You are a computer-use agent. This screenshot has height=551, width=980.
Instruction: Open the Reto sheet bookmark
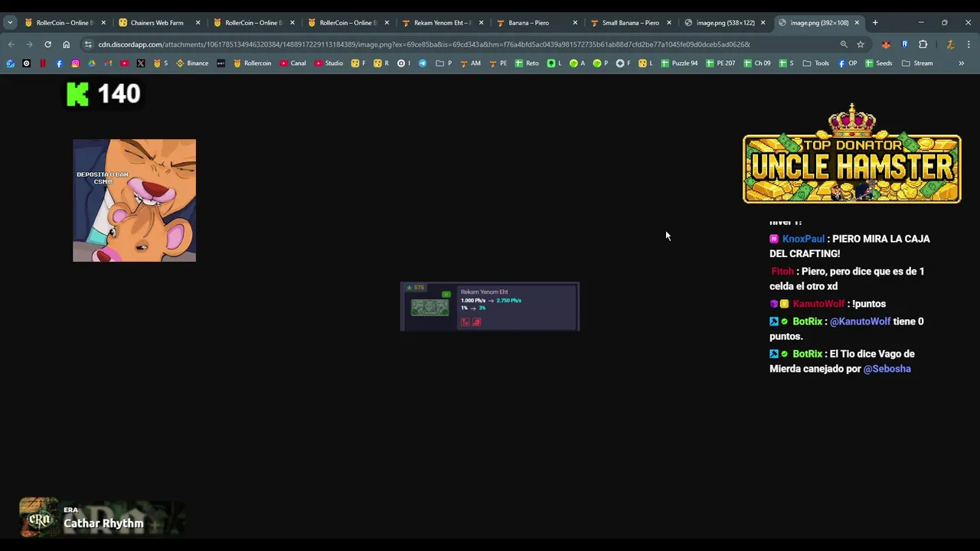[527, 64]
